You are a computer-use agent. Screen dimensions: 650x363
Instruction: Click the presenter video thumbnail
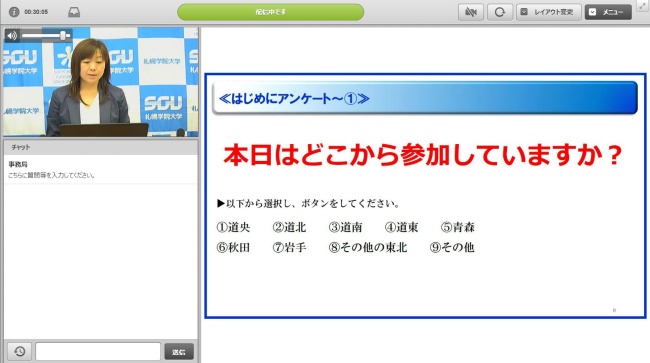(101, 82)
